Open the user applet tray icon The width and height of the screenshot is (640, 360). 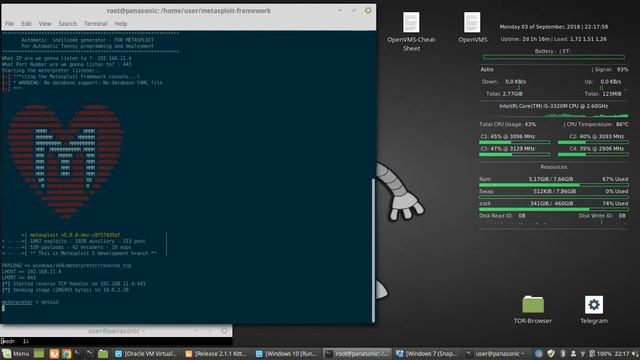click(x=573, y=353)
